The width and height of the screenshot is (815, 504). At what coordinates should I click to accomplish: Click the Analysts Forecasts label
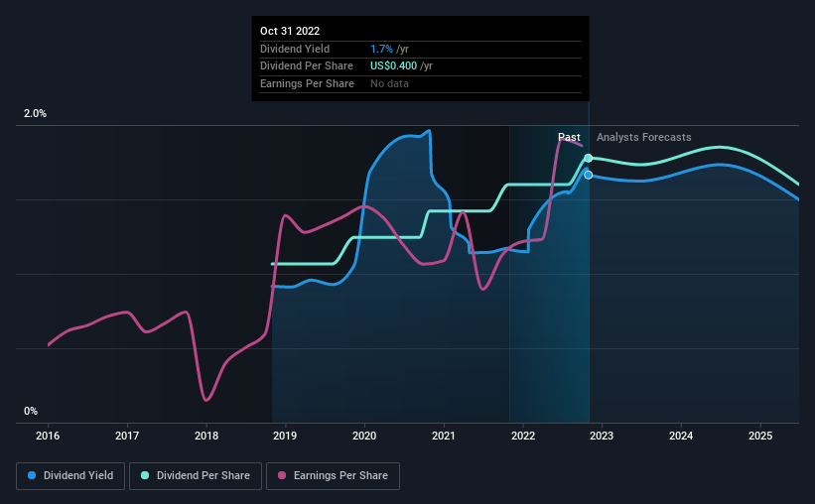(643, 137)
